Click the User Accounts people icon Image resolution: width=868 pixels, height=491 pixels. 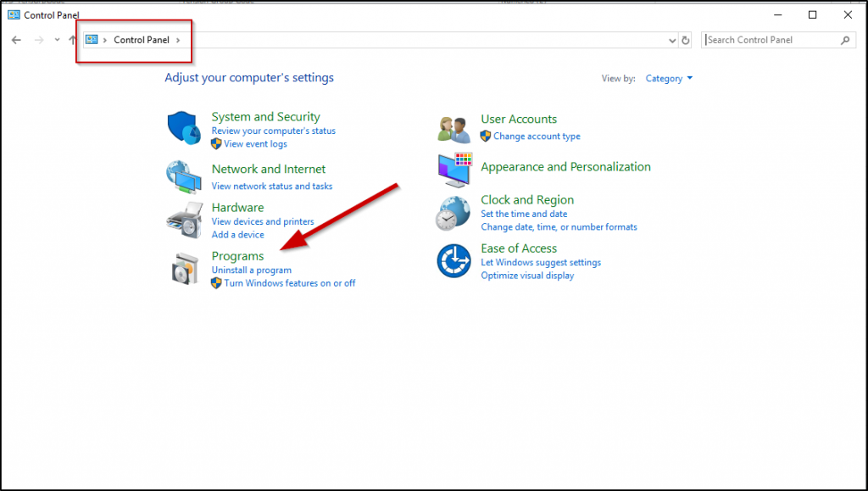[453, 128]
